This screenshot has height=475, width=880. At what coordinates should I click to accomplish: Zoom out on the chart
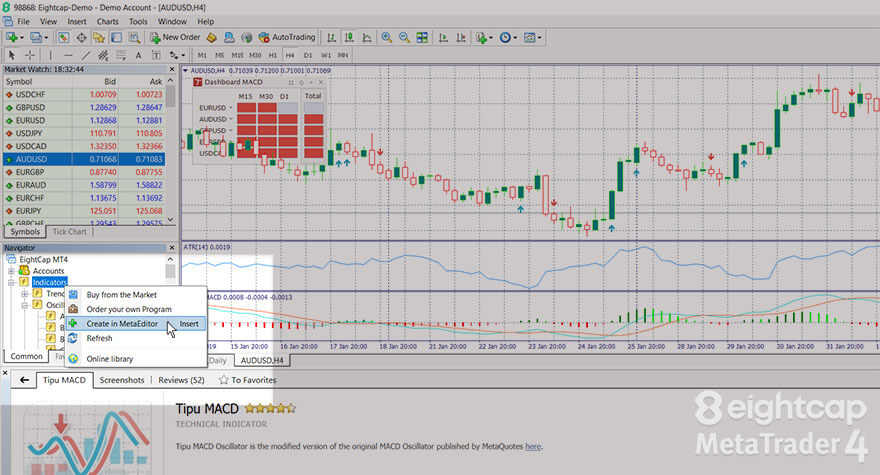point(404,38)
